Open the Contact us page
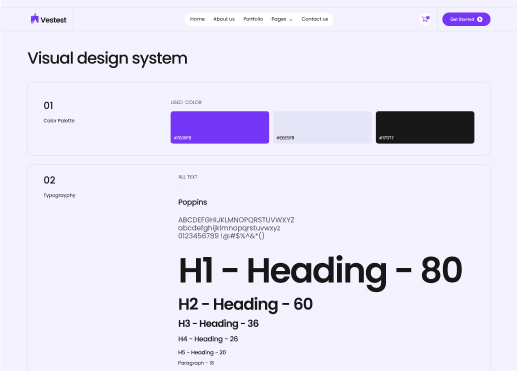 tap(315, 19)
